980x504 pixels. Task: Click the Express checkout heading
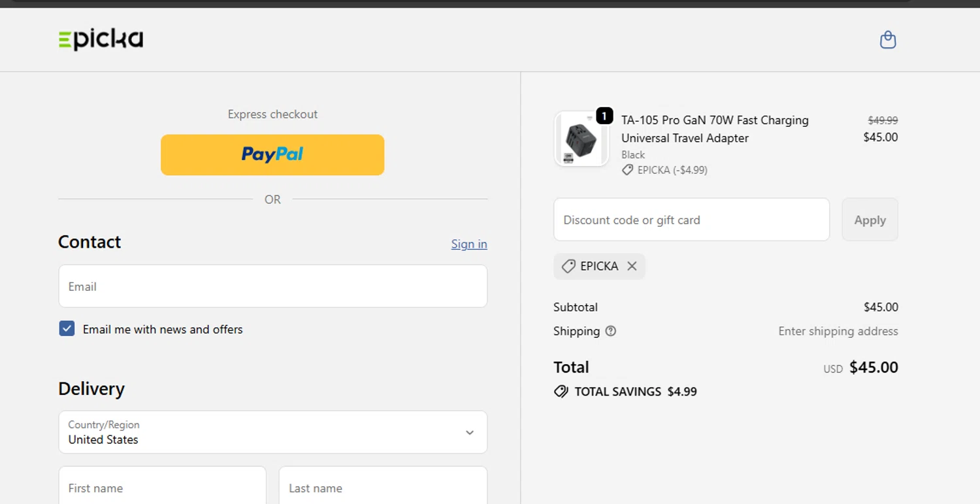[272, 114]
